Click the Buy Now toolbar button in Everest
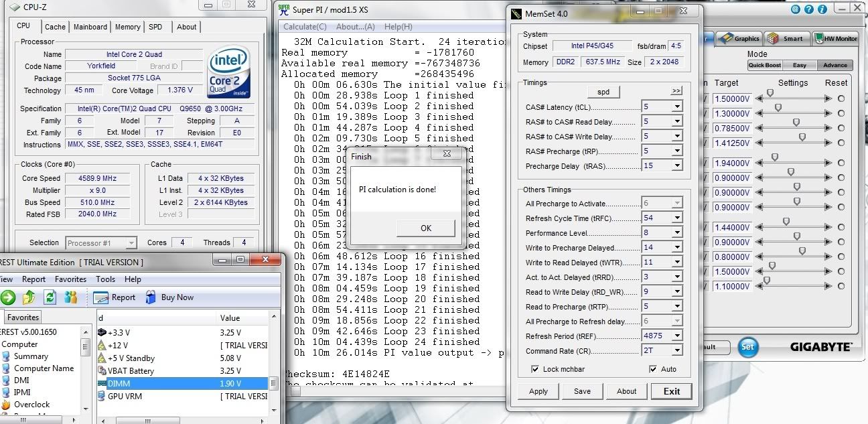Image resolution: width=868 pixels, height=424 pixels. pyautogui.click(x=169, y=297)
